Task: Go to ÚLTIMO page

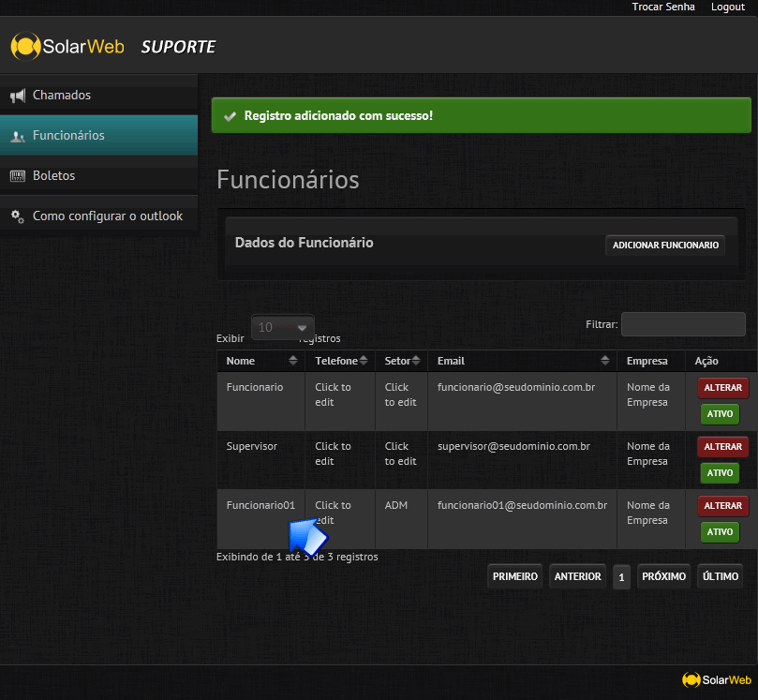Action: coord(721,576)
